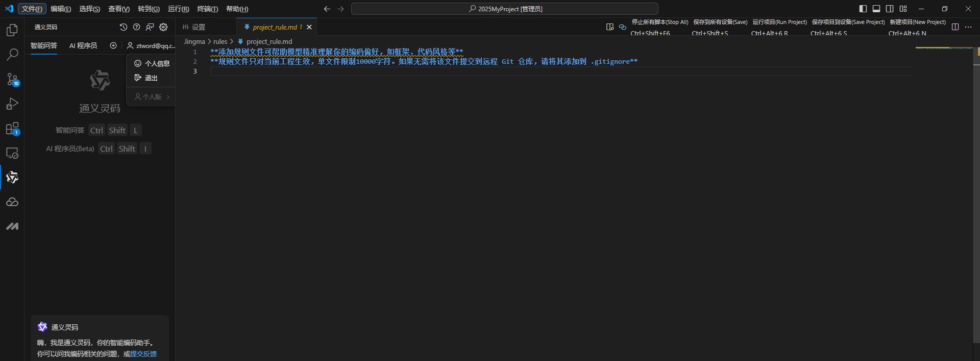Open the 运行(R) menu

(x=178, y=9)
